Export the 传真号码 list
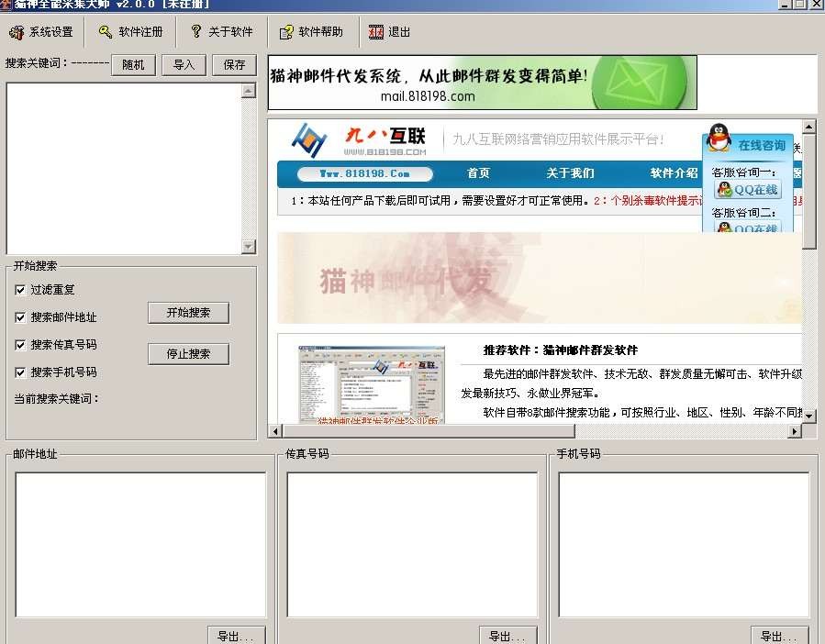Viewport: 825px width, 644px height. [x=507, y=636]
